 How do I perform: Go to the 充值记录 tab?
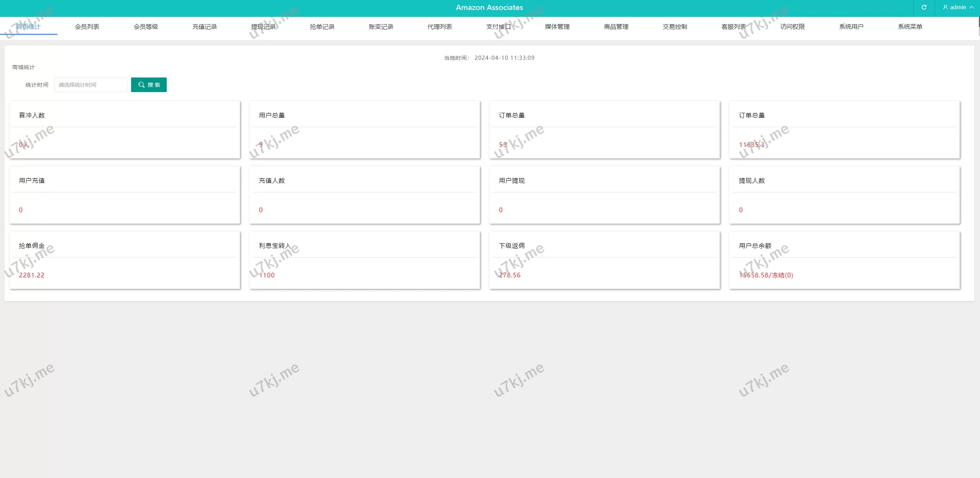click(x=205, y=26)
